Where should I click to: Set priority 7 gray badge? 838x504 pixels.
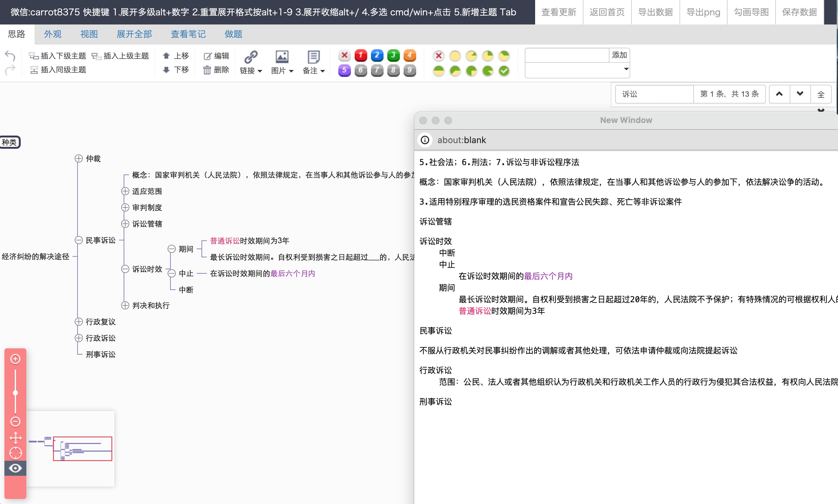377,71
